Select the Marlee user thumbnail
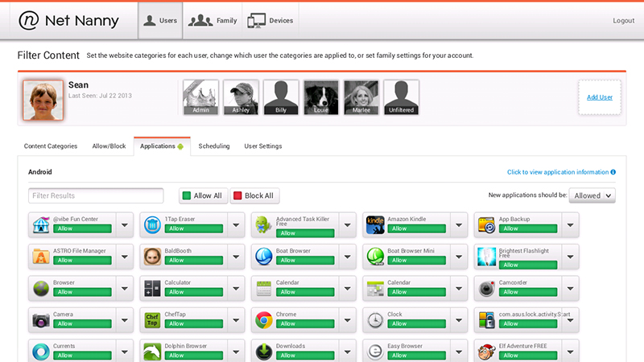 point(361,97)
